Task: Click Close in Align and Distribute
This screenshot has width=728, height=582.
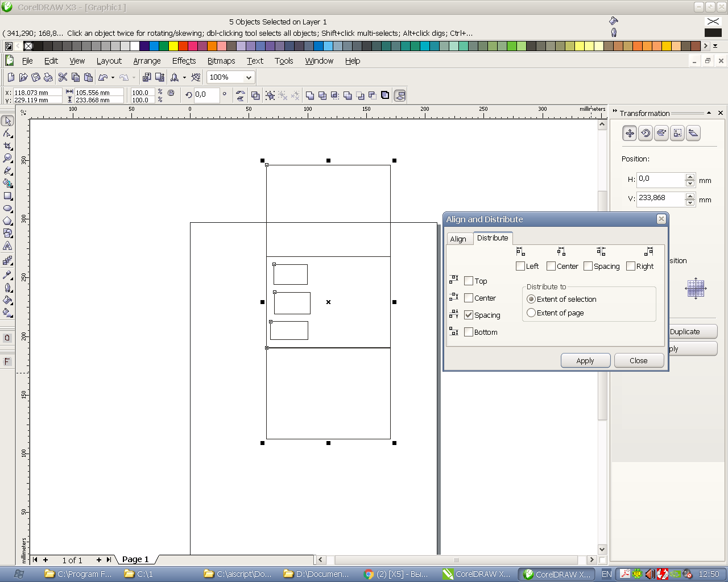Action: pyautogui.click(x=639, y=360)
